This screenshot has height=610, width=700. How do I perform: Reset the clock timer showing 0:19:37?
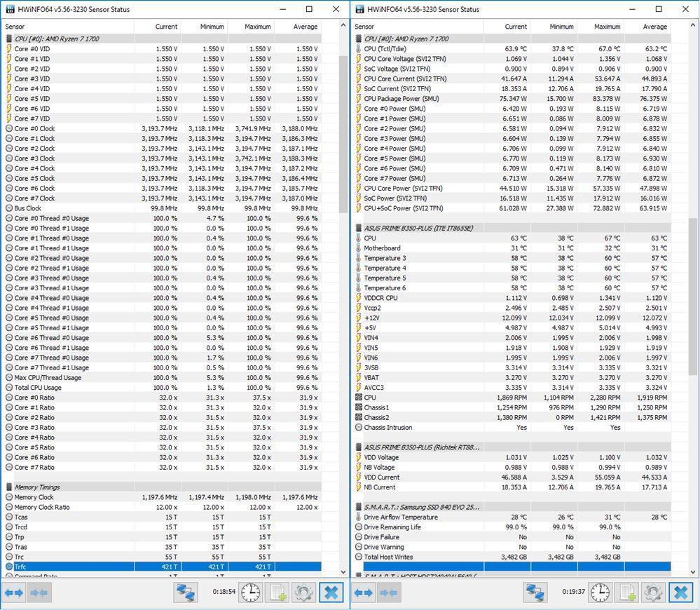[600, 592]
